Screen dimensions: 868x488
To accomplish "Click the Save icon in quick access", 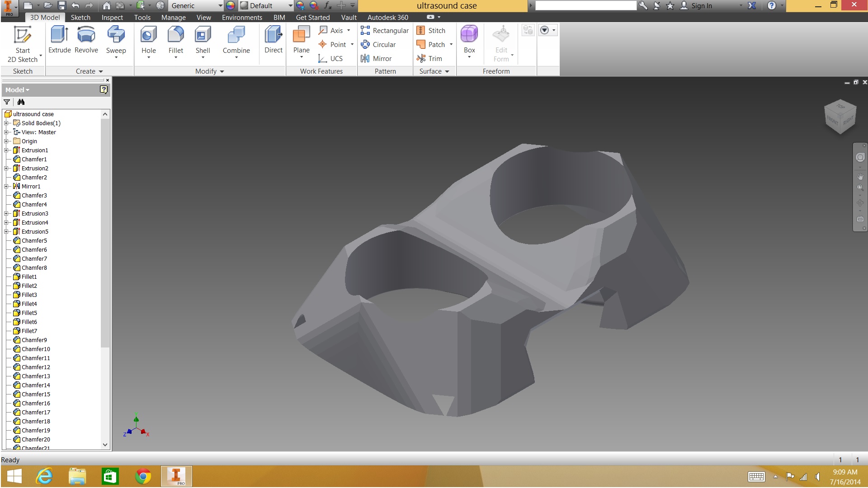I will coord(62,5).
